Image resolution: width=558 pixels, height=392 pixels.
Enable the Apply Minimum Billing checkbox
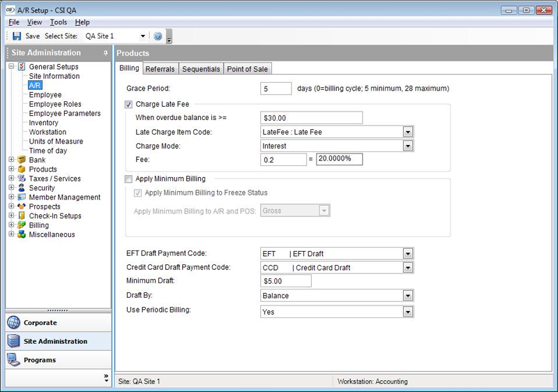tap(128, 179)
